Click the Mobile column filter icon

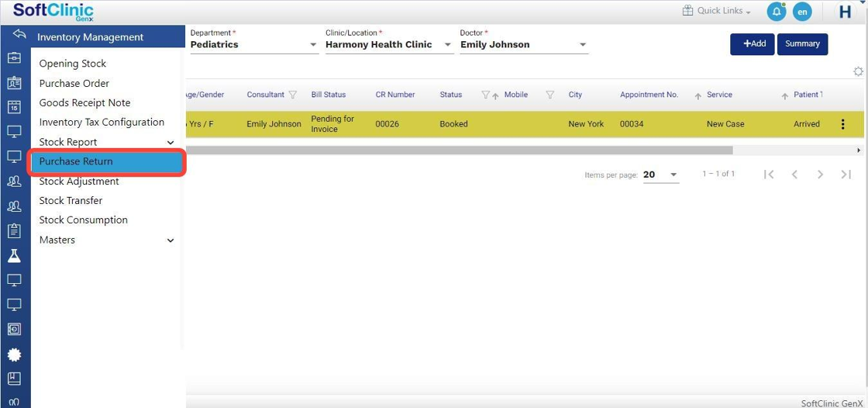click(x=549, y=95)
